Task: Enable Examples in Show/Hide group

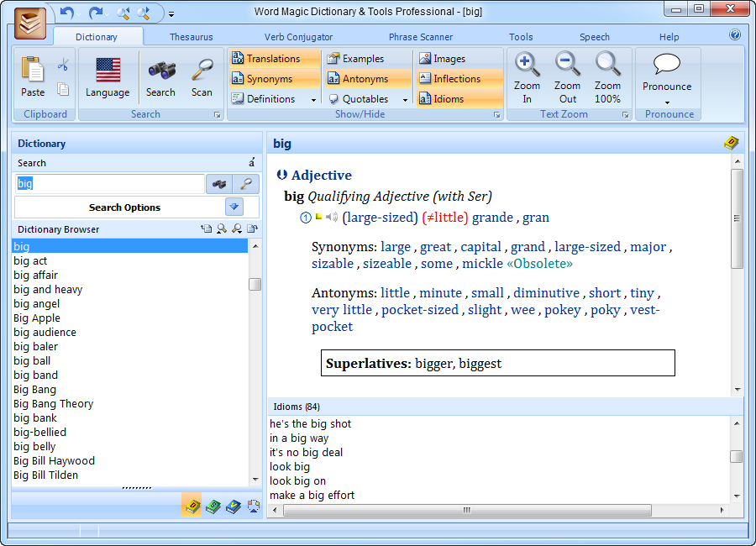Action: 363,59
